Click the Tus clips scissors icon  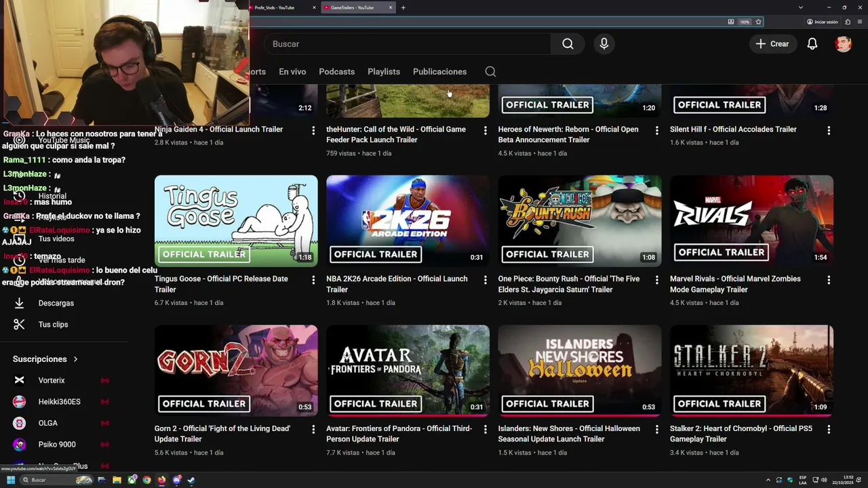coord(19,325)
